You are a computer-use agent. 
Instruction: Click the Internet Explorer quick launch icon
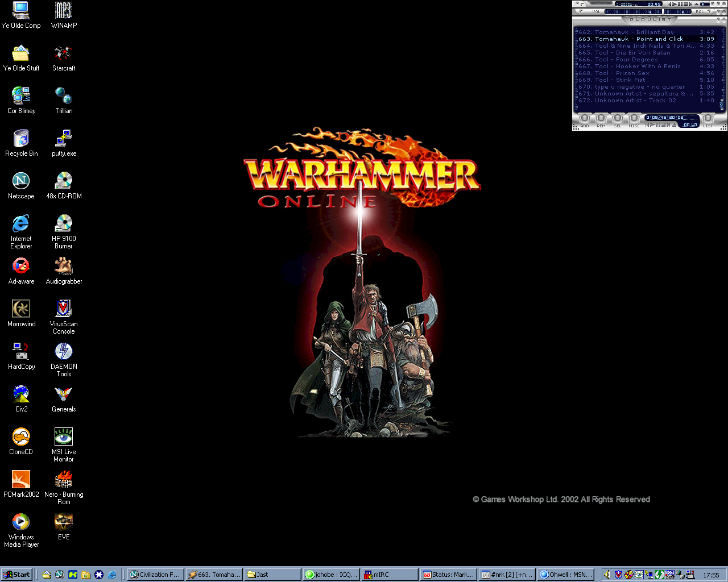pos(112,575)
